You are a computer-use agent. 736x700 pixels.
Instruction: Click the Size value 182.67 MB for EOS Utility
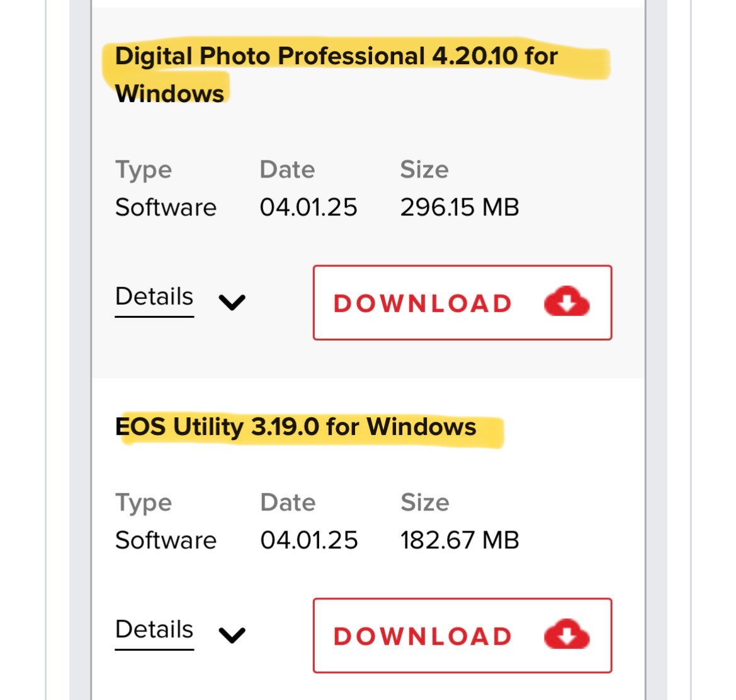pos(459,540)
